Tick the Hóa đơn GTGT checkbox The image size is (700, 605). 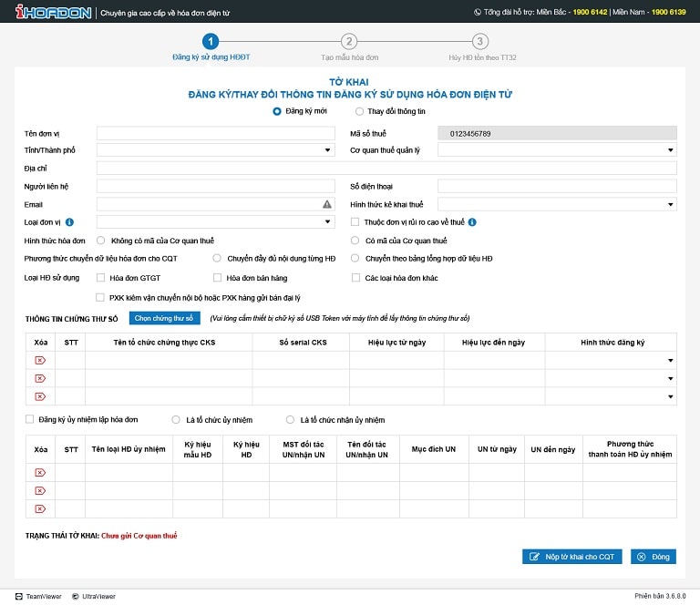coord(101,278)
